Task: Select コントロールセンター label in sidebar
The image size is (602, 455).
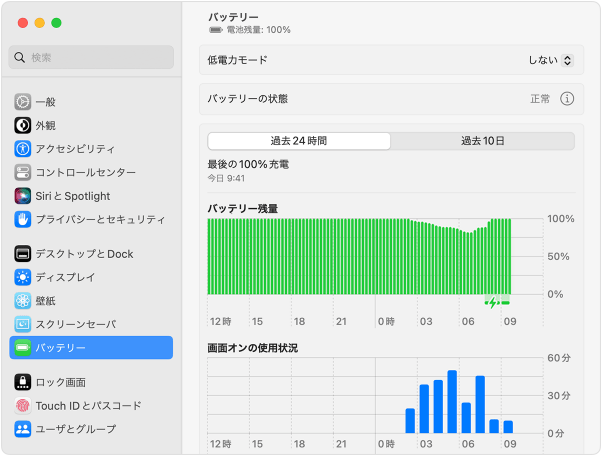Action: tap(86, 172)
